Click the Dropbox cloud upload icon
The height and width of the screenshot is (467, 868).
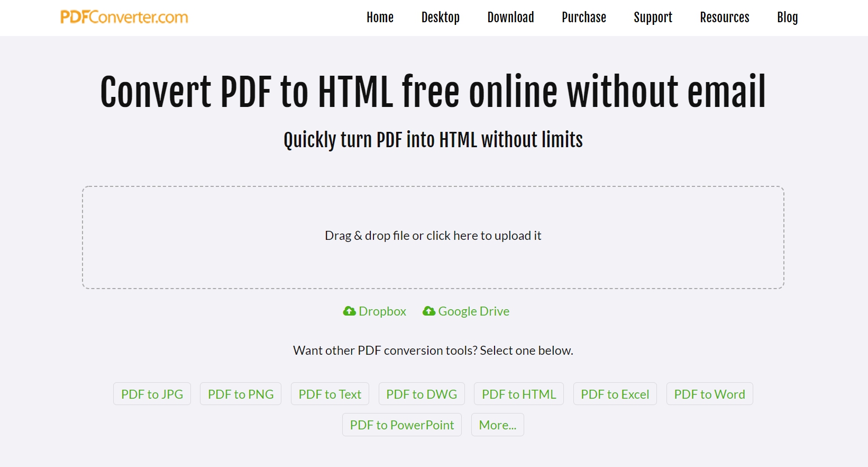pyautogui.click(x=349, y=311)
